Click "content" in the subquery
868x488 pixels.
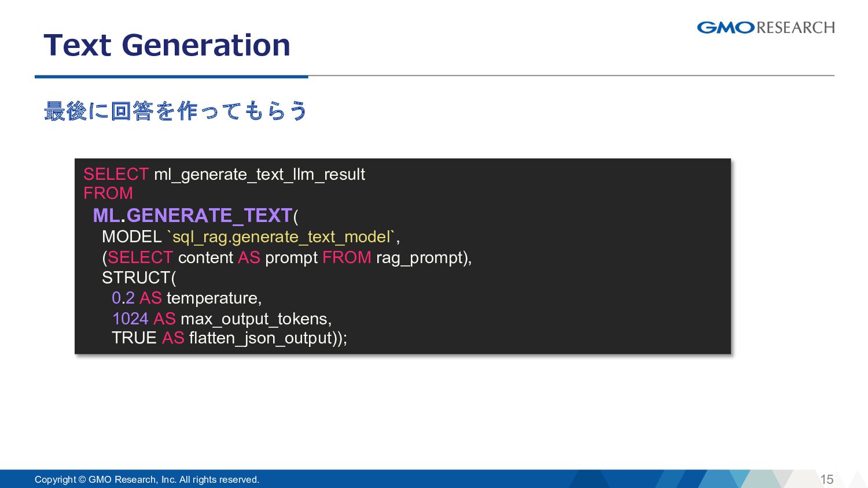click(205, 258)
